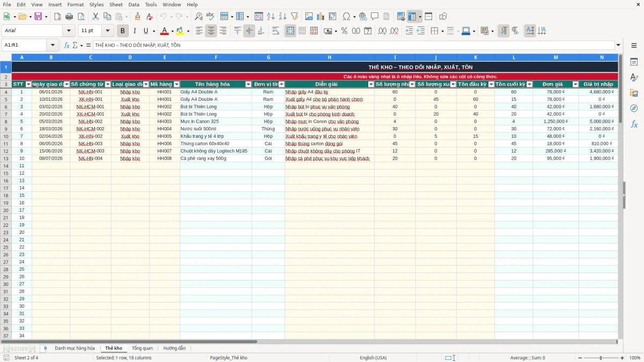Click the Save document icon
This screenshot has height=362, width=644.
pyautogui.click(x=38, y=17)
